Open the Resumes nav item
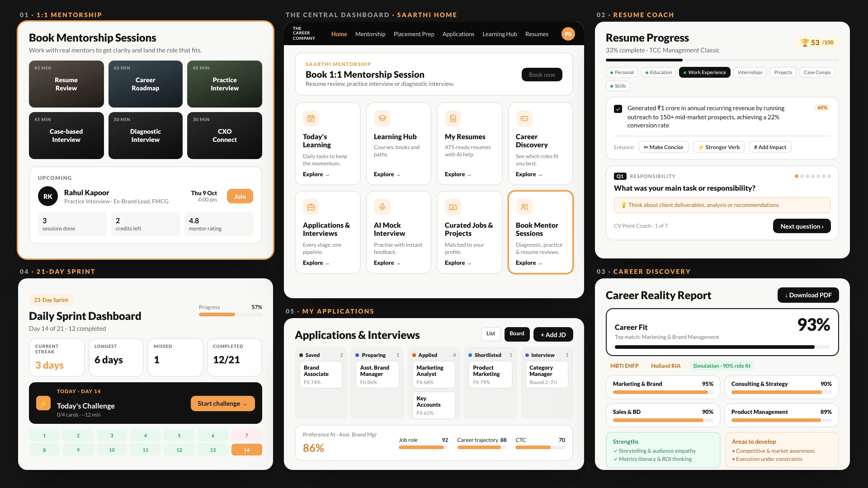Viewport: 868px width, 488px height. click(537, 34)
